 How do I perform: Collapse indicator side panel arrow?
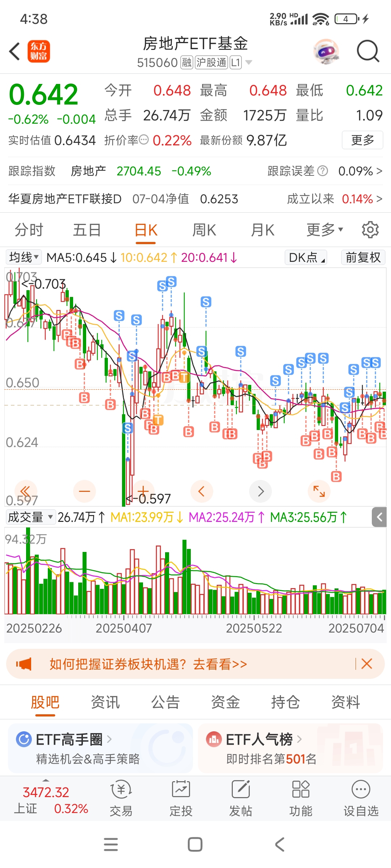(x=379, y=517)
